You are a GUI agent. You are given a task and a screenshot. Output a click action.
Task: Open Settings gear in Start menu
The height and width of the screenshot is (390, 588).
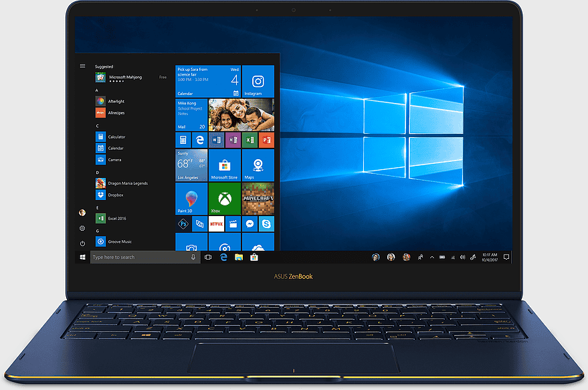tap(82, 228)
